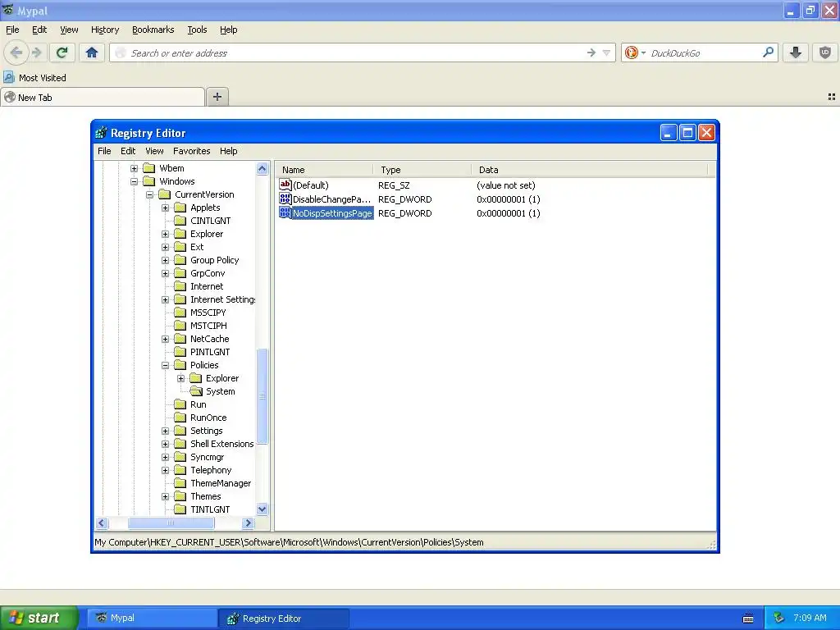Open Registry Editor File menu
The width and height of the screenshot is (840, 630).
tap(104, 151)
